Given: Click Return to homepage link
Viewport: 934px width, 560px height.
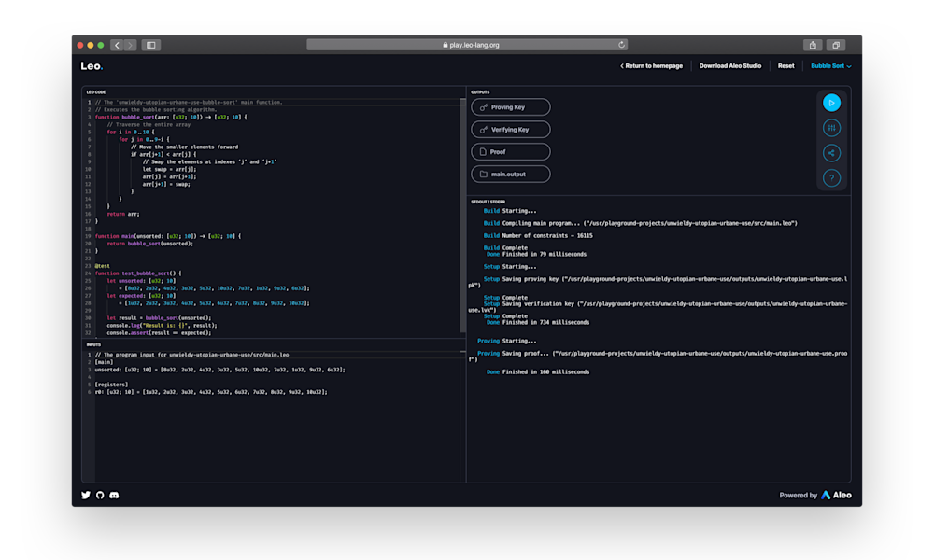Looking at the screenshot, I should 651,66.
